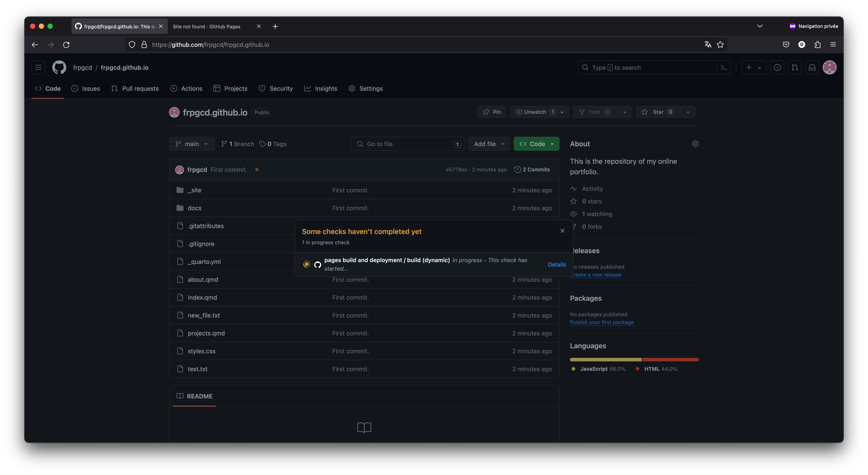The height and width of the screenshot is (475, 868).
Task: Open the pull requests shortcut icon in header
Action: pos(795,67)
